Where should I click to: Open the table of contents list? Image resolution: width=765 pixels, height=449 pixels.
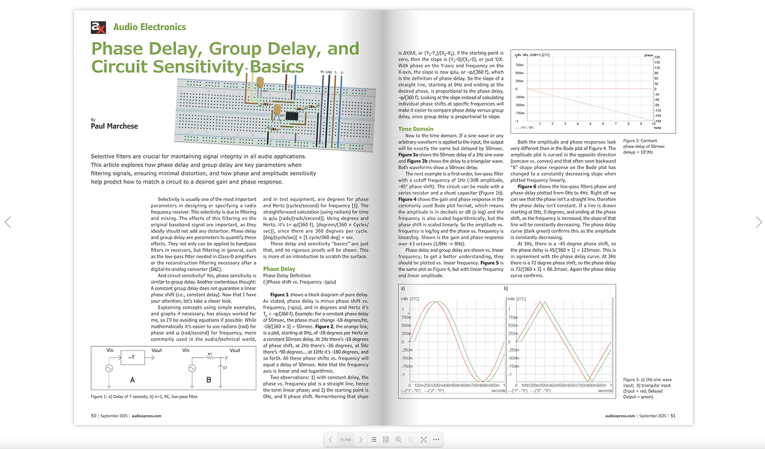click(x=374, y=439)
